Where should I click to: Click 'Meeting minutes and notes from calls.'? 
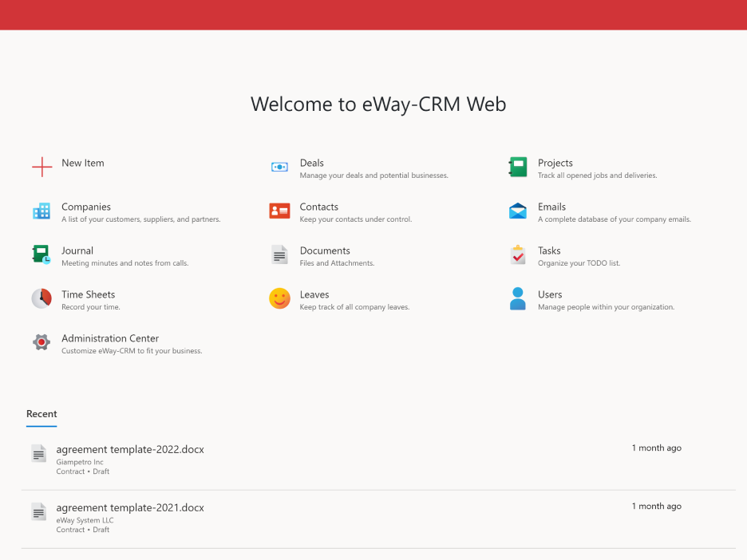[125, 263]
